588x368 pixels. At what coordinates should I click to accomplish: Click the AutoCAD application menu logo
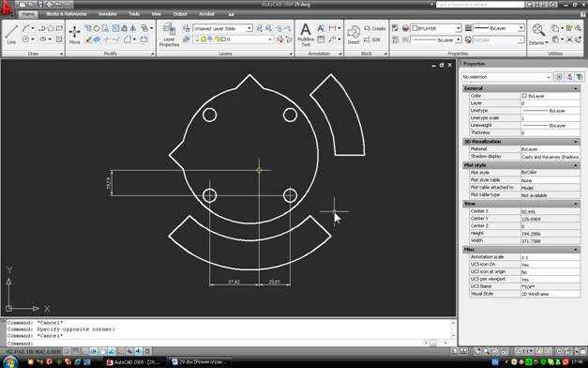pyautogui.click(x=7, y=8)
